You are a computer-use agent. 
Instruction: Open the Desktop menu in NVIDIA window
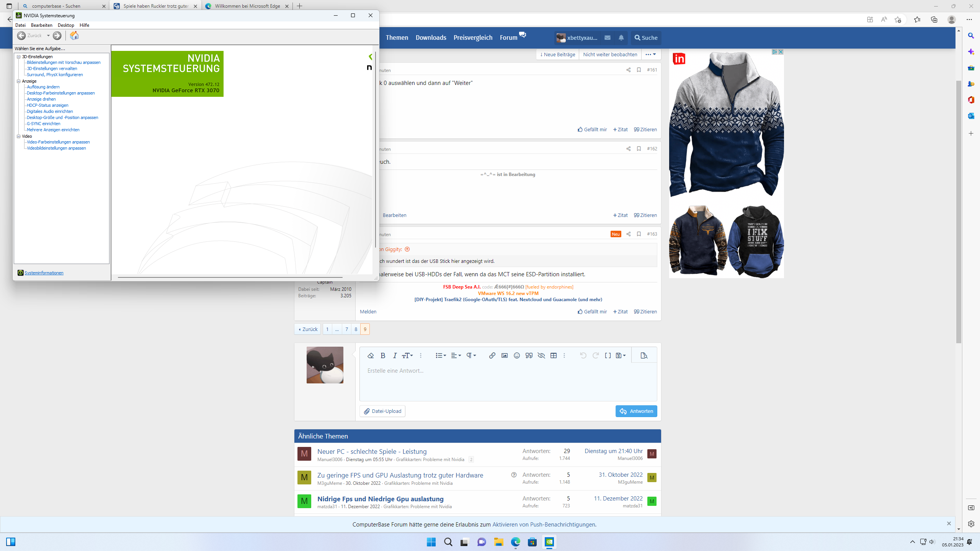click(x=66, y=25)
